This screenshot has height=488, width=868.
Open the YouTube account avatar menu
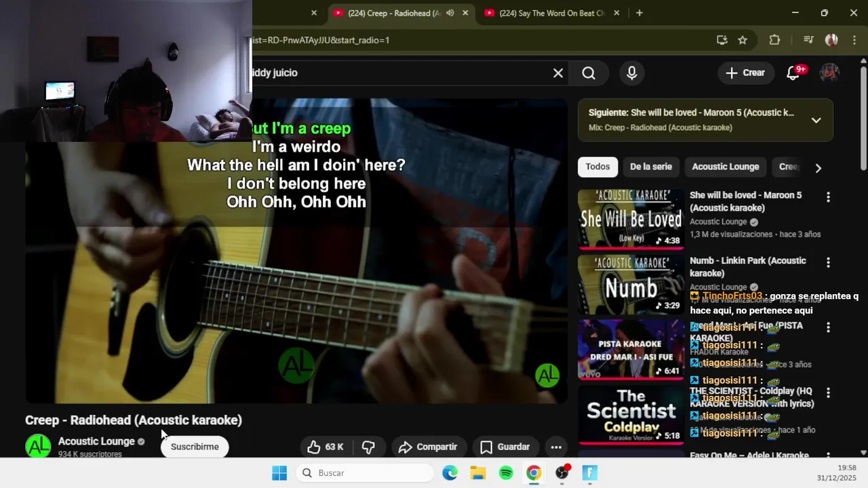(829, 73)
